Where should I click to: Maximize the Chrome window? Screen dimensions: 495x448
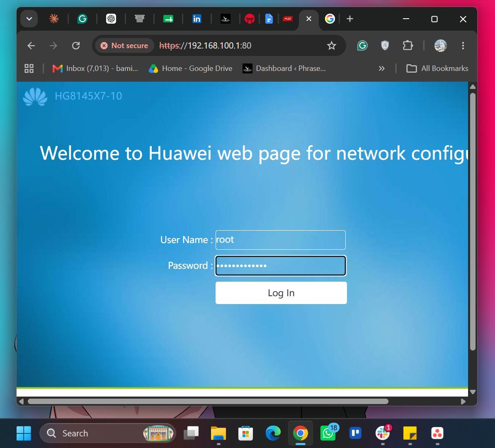coord(434,19)
